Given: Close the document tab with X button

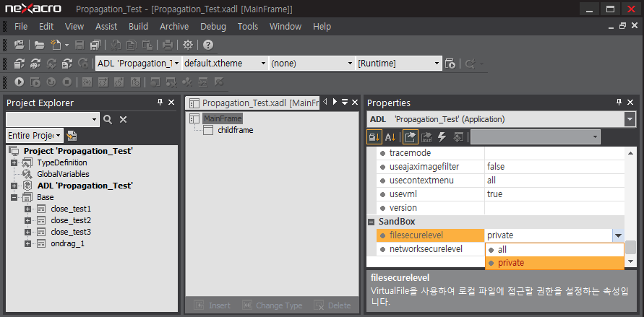Looking at the screenshot, I should click(x=356, y=102).
